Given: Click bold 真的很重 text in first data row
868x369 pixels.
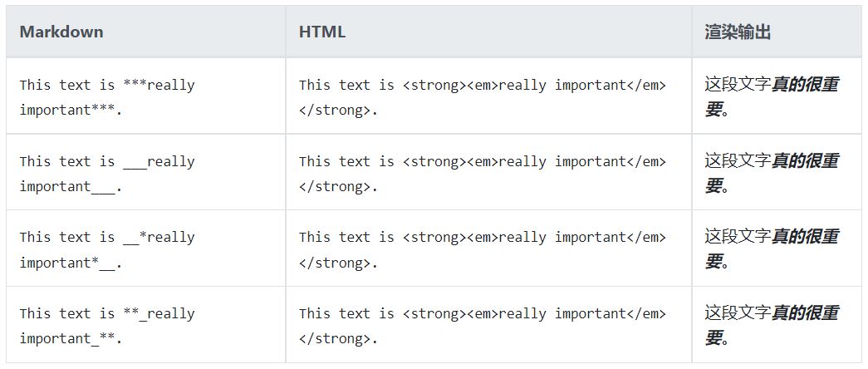Looking at the screenshot, I should pyautogui.click(x=805, y=84).
